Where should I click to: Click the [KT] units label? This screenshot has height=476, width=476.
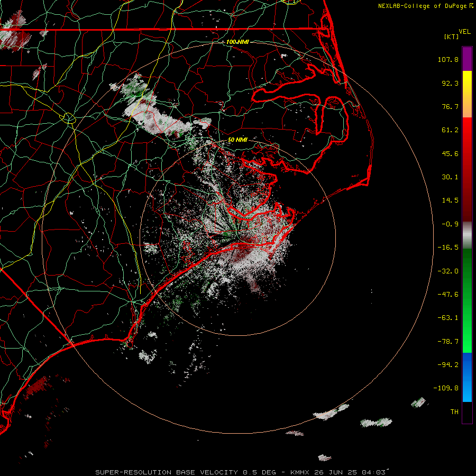[452, 36]
